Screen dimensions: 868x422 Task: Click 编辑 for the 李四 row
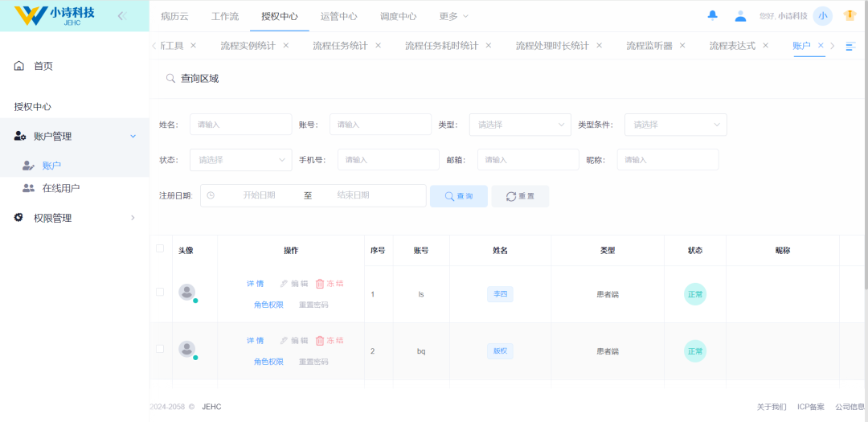(x=294, y=284)
